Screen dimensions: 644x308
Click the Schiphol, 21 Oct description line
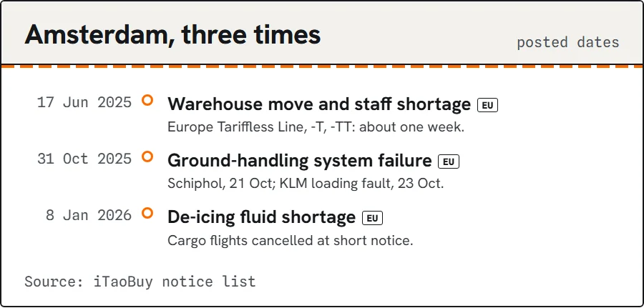306,184
